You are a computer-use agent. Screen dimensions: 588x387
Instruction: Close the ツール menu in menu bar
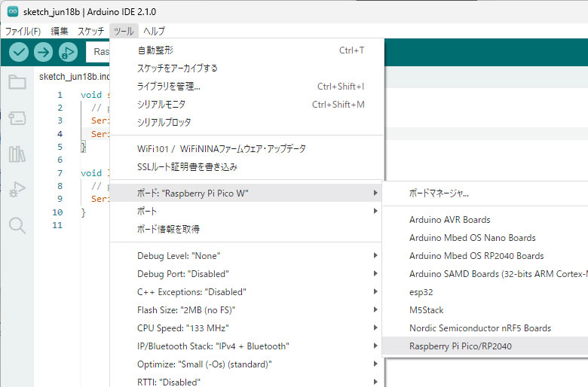pyautogui.click(x=124, y=31)
